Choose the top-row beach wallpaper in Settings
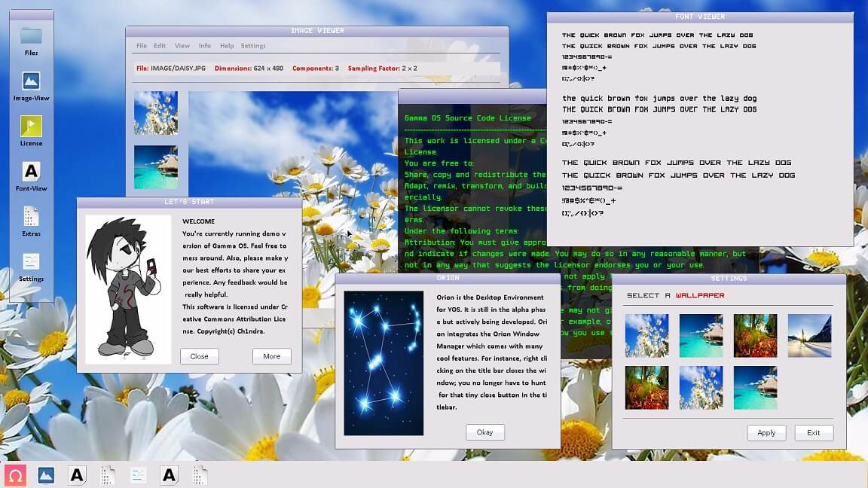868x488 pixels. coord(701,336)
